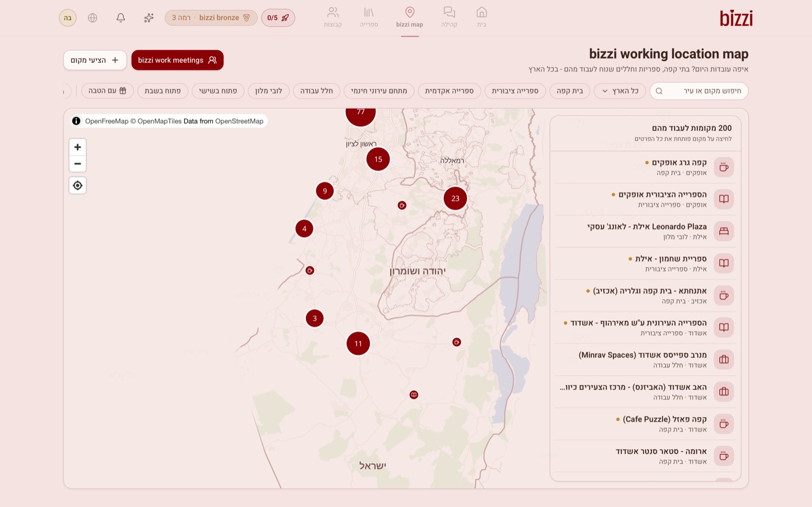Open the ארומה - סטאר סנטר אשדוד listing

[x=644, y=456]
